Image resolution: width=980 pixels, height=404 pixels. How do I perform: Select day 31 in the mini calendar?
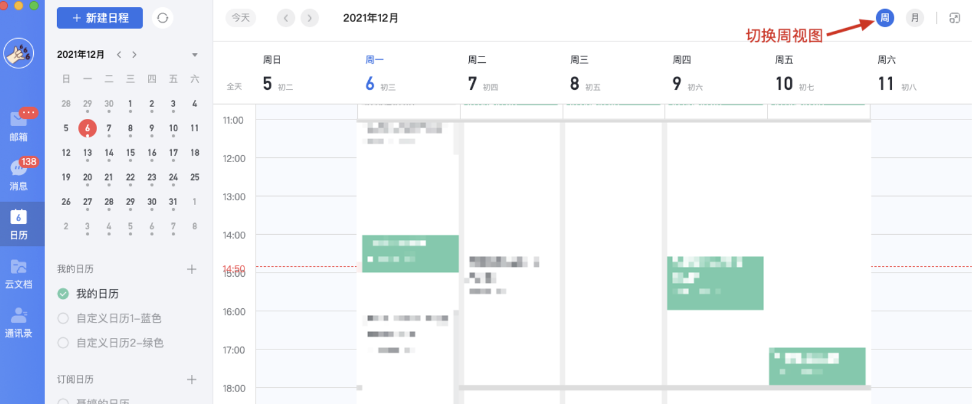pos(173,202)
